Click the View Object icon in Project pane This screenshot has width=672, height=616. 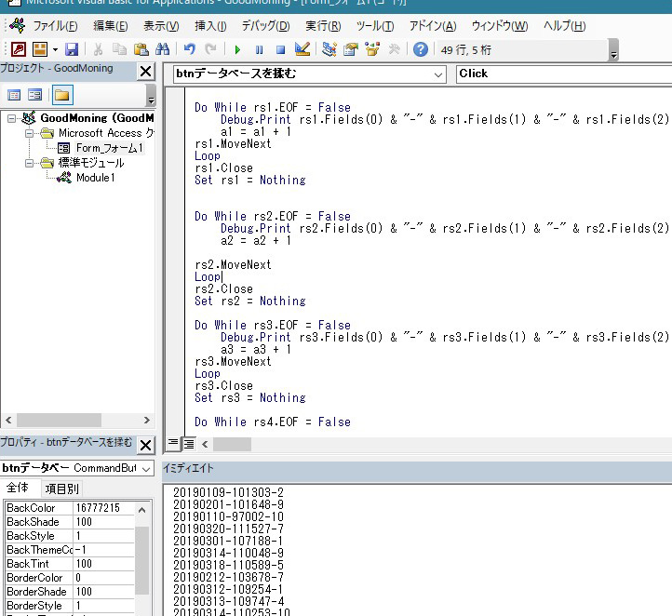point(34,95)
